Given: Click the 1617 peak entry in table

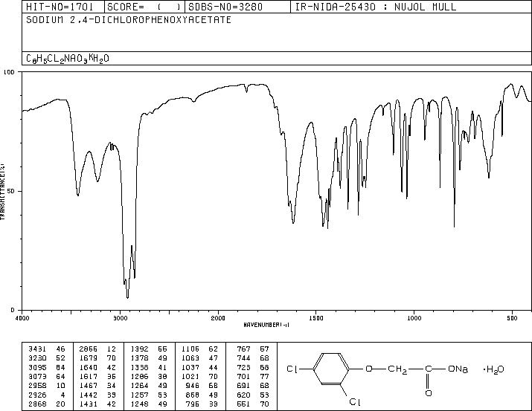Looking at the screenshot, I should coord(97,376).
